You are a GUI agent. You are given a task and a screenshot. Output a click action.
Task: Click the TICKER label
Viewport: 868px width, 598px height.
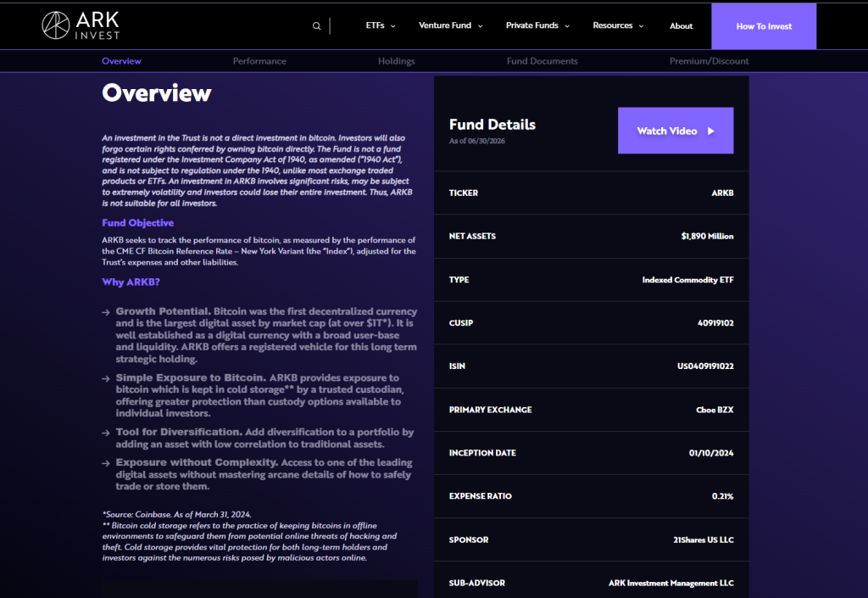[x=464, y=193]
